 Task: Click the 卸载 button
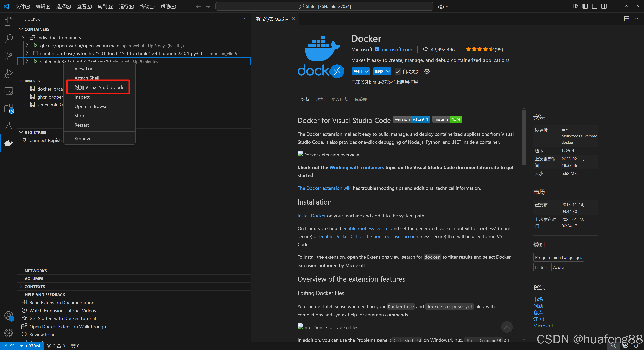click(x=379, y=71)
